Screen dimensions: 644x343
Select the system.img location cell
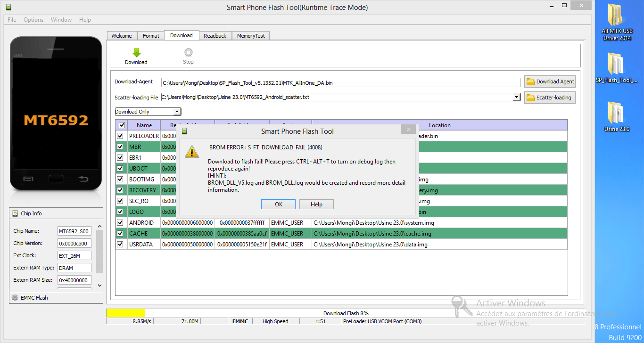[439, 223]
